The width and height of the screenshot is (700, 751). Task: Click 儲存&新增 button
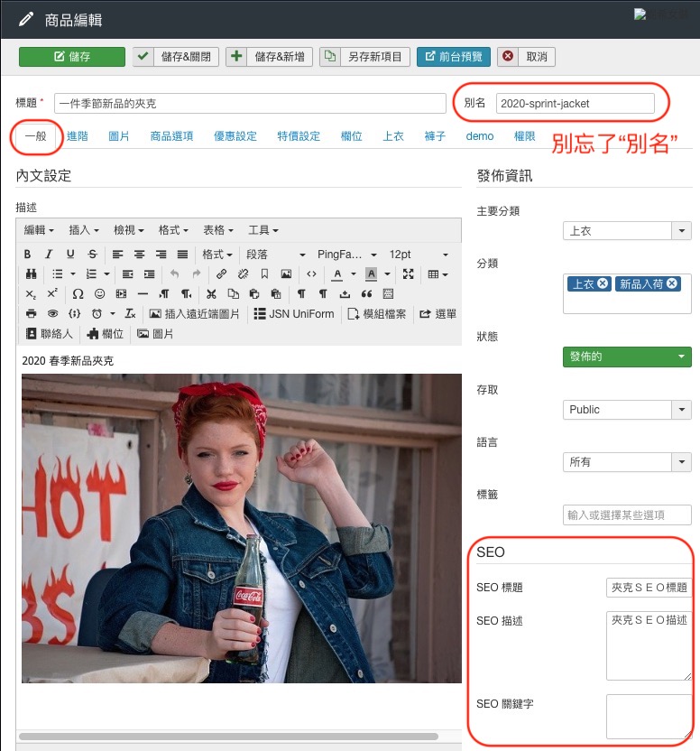click(x=269, y=57)
